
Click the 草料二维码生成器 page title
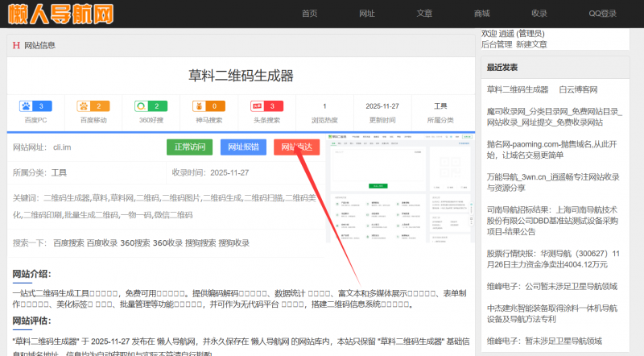pos(241,76)
